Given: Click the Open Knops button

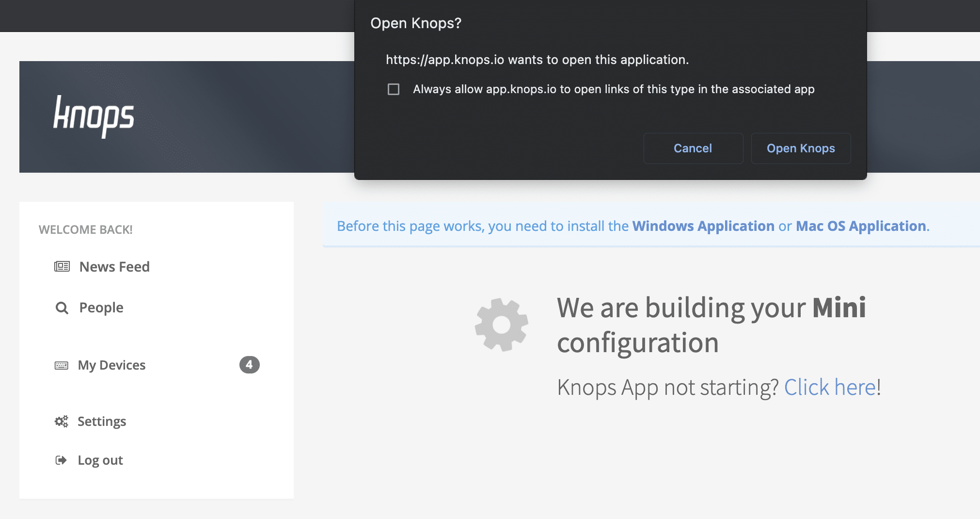Looking at the screenshot, I should pyautogui.click(x=801, y=148).
